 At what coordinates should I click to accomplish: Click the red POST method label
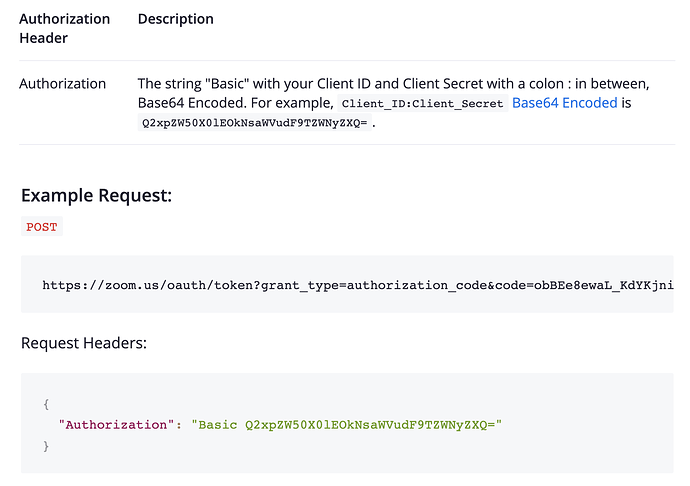[x=42, y=227]
